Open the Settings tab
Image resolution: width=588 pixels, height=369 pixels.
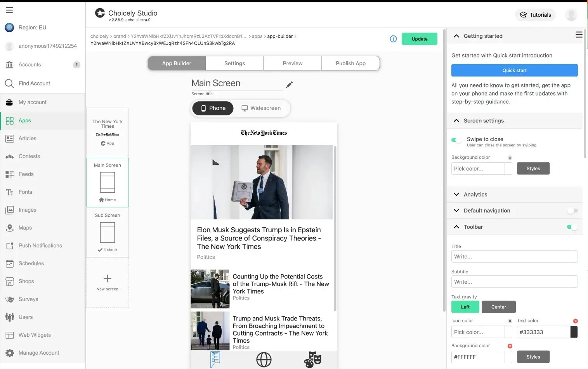[x=235, y=63]
